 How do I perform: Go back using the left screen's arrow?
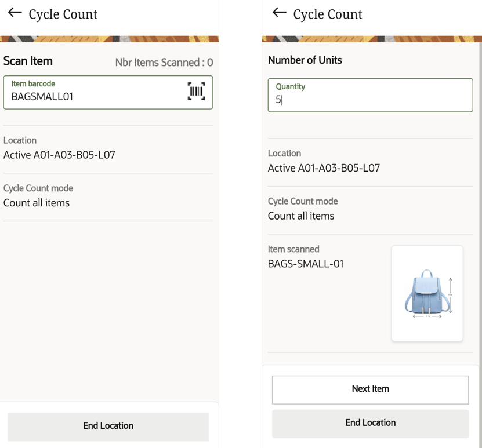[x=15, y=13]
